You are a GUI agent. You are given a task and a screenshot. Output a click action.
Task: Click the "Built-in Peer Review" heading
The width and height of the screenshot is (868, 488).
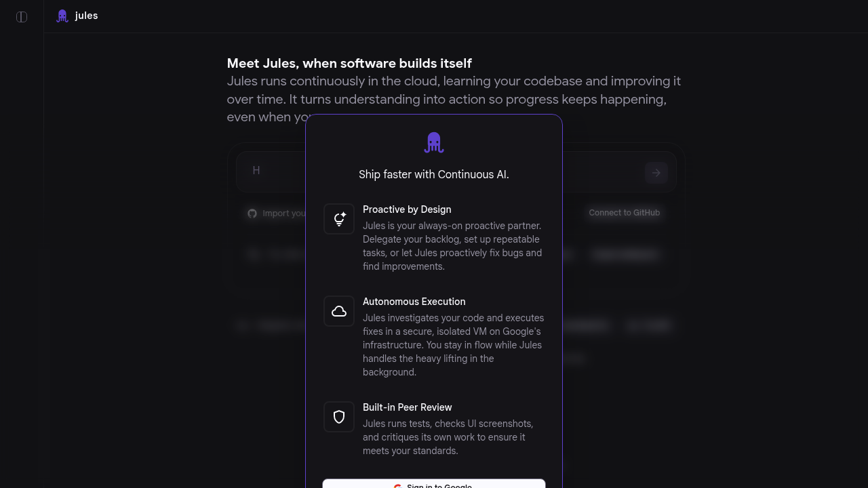click(x=407, y=407)
